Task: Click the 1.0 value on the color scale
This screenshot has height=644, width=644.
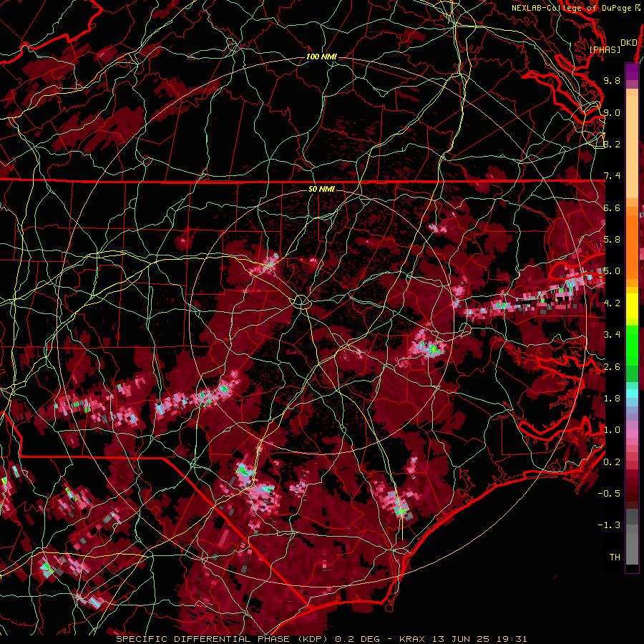Action: [612, 430]
